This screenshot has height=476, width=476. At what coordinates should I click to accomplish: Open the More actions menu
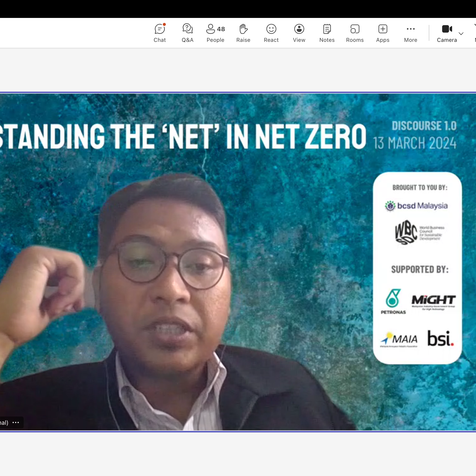tap(411, 33)
